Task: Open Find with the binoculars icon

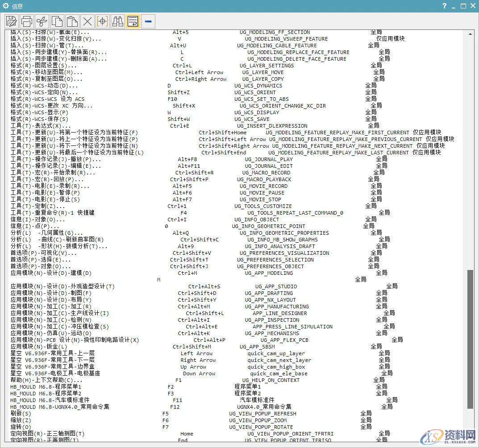Action: [118, 21]
